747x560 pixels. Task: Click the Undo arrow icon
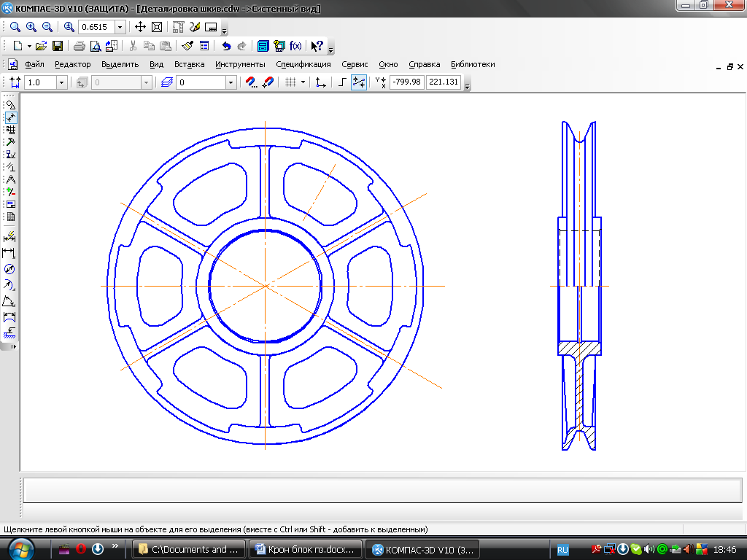tap(226, 46)
